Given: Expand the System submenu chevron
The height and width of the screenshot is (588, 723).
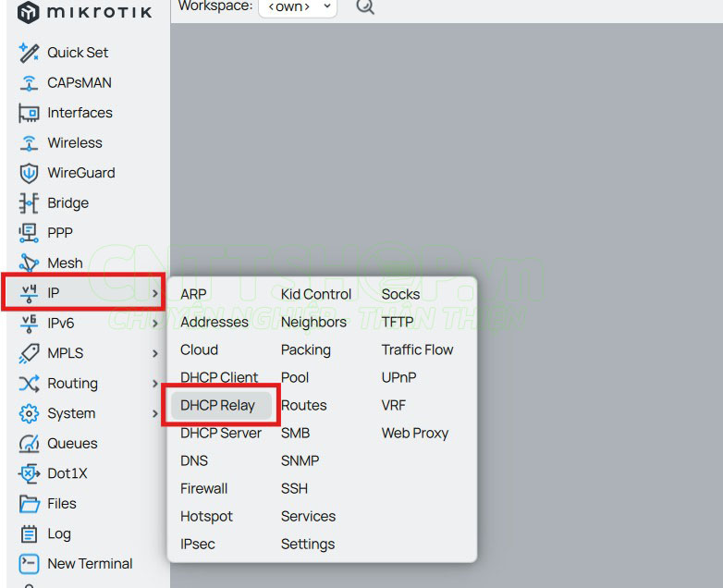Looking at the screenshot, I should 155,413.
